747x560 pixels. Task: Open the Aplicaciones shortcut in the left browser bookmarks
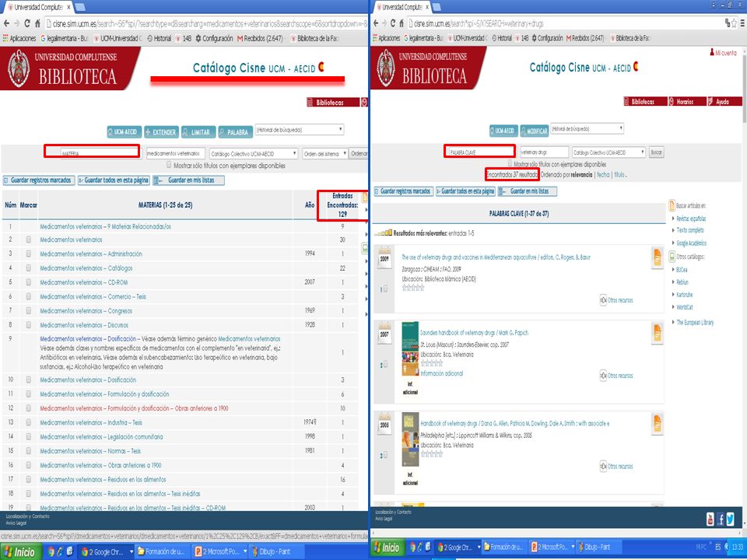pos(19,38)
